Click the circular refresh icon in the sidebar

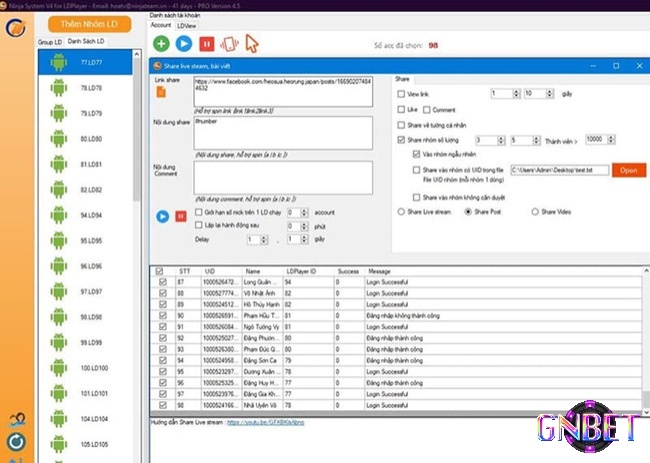[x=16, y=442]
